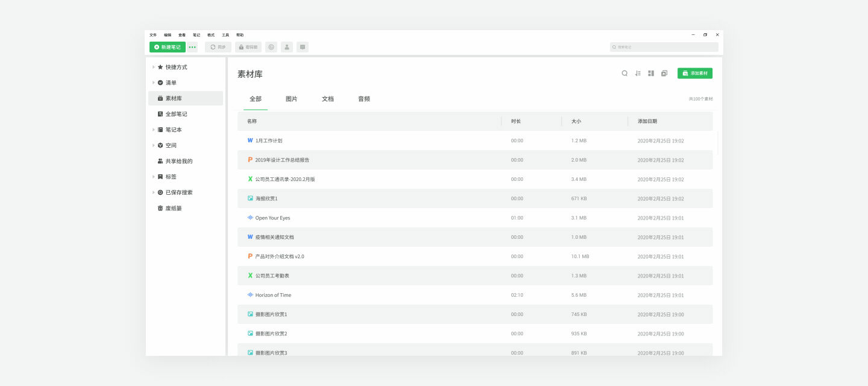
Task: Click audio icon of Horizon of Time
Action: pos(250,295)
